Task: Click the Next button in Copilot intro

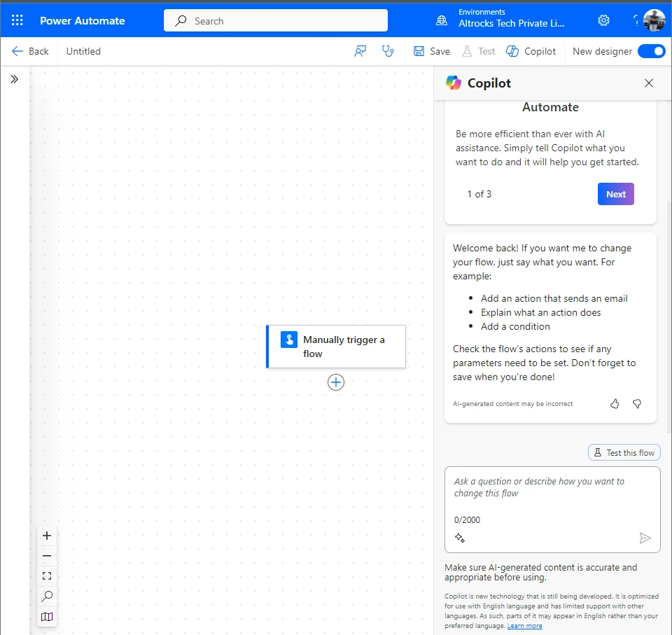Action: [x=615, y=194]
